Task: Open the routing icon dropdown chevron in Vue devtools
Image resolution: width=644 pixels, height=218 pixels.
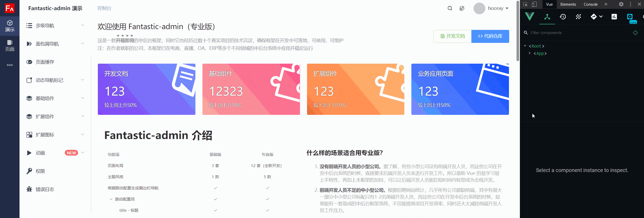Action: click(601, 17)
